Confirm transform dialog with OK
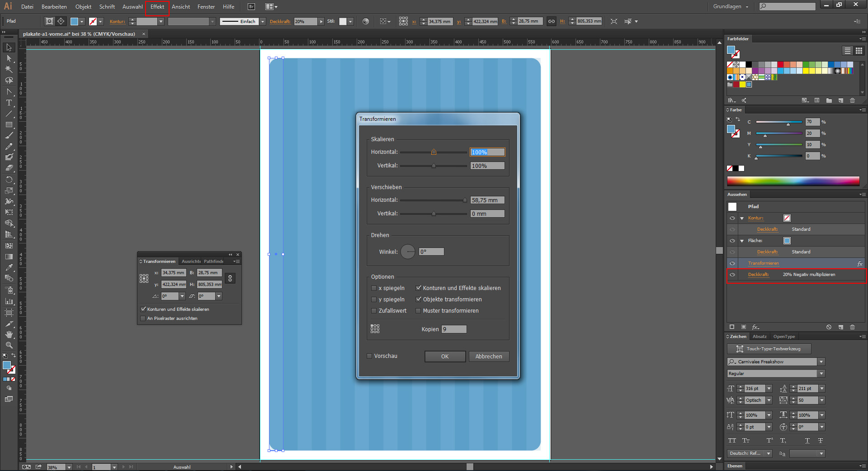 coord(445,357)
